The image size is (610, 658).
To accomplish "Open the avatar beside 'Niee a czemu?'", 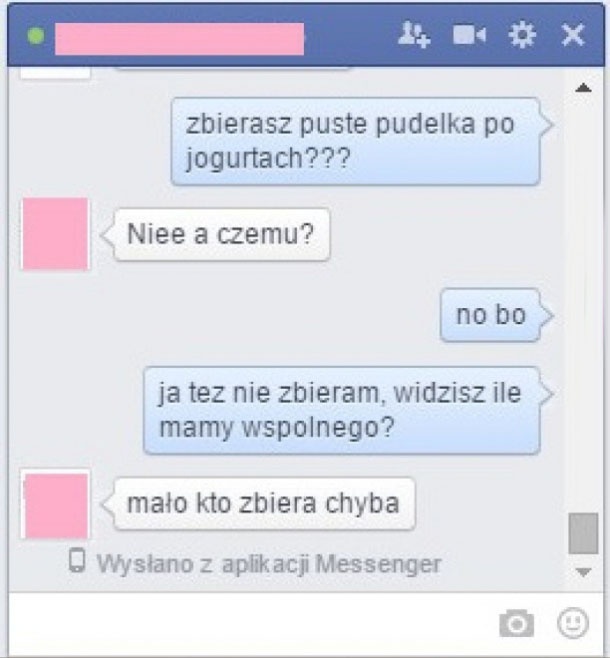I will [x=55, y=234].
